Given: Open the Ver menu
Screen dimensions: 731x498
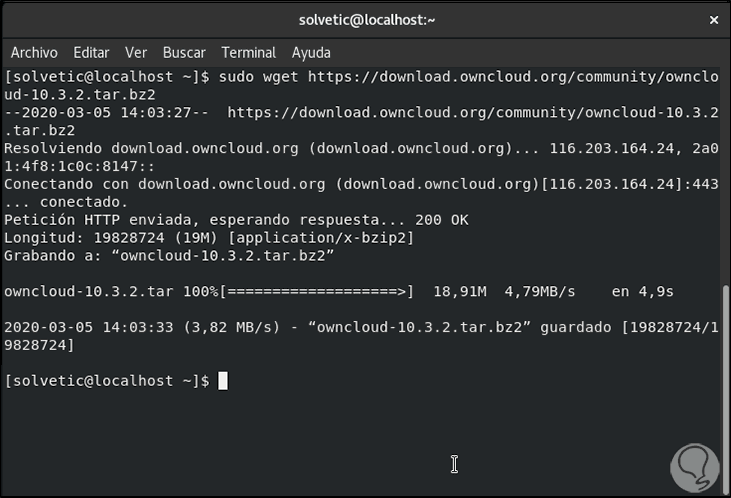Looking at the screenshot, I should 136,52.
